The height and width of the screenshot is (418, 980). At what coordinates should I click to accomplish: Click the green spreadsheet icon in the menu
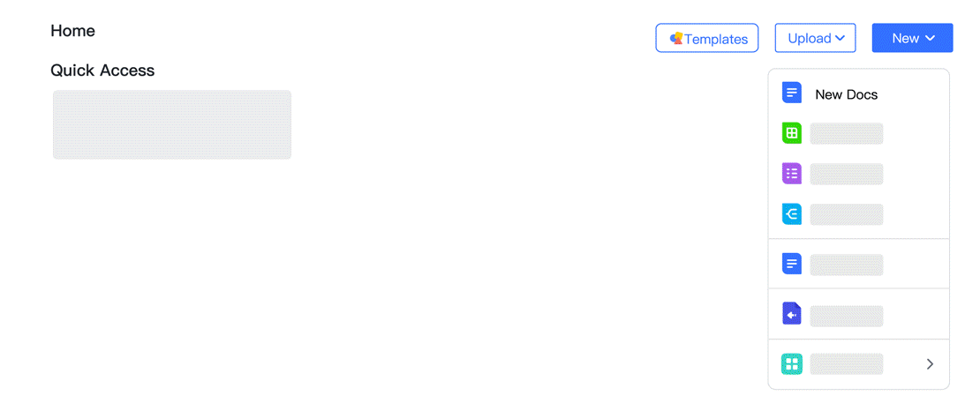pos(792,134)
